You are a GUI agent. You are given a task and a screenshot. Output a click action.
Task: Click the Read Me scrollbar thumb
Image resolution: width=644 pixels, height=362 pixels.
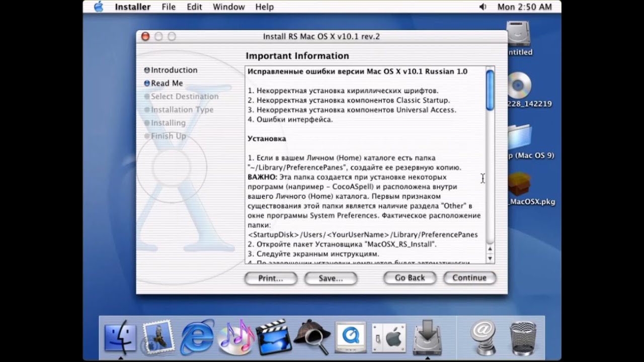(x=490, y=90)
